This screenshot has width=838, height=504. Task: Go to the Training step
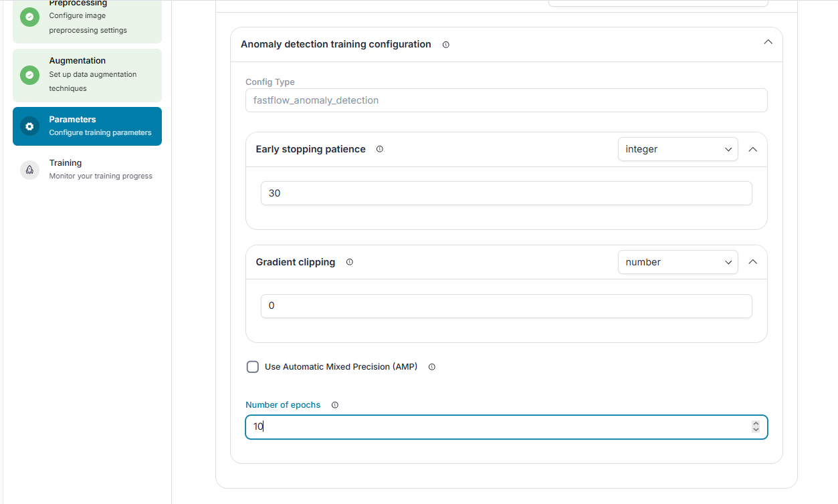click(87, 170)
